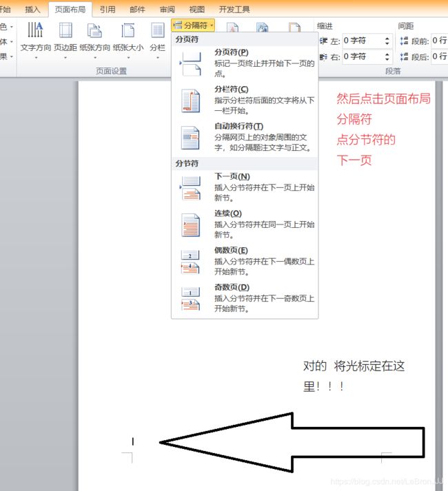Expand the 纸张方向 dropdown arrow
Viewport: 448px width, 491px height.
(95, 58)
